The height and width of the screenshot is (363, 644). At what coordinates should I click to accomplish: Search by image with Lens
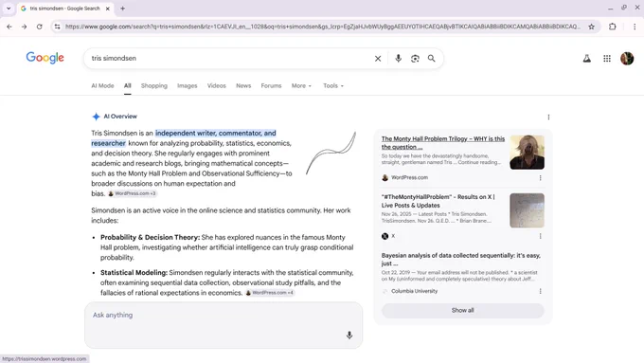coord(415,59)
